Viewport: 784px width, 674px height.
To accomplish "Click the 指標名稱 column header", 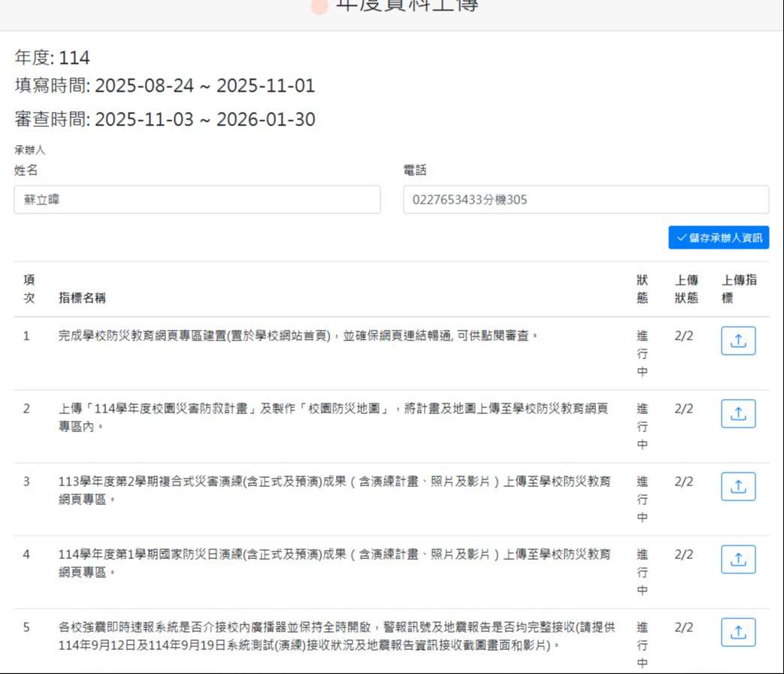I will 82,298.
